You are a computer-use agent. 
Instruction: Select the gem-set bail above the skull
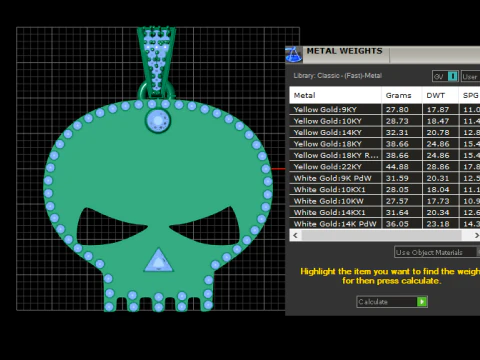tap(156, 62)
